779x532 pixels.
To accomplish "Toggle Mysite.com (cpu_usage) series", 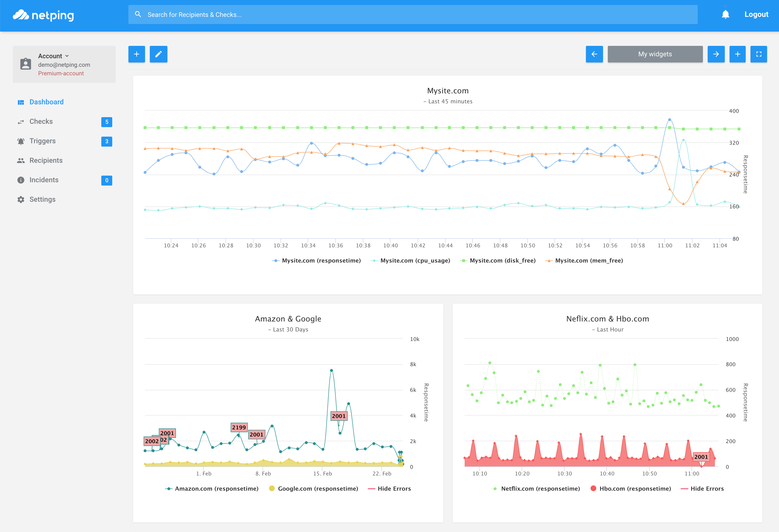I will 410,260.
